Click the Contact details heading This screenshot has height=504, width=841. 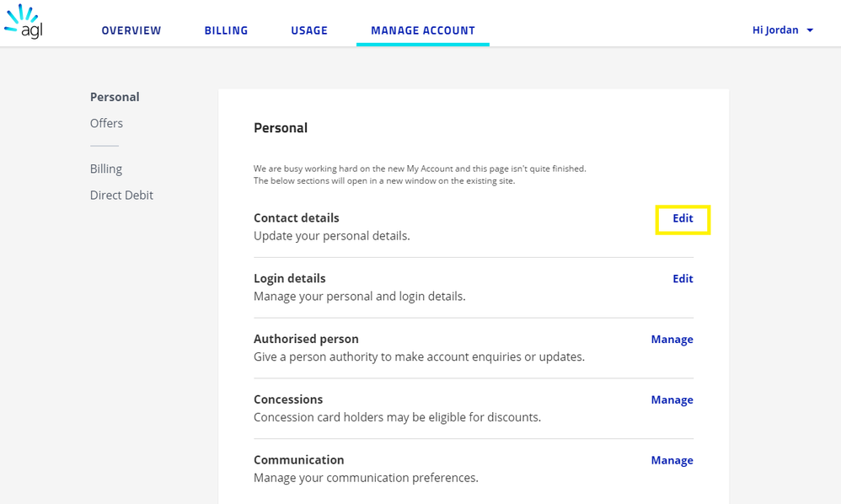click(296, 218)
